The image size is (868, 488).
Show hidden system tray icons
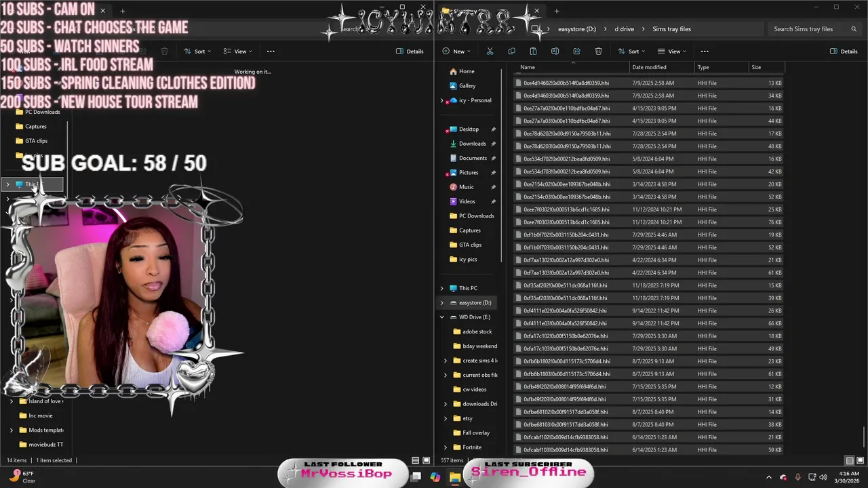[768, 477]
